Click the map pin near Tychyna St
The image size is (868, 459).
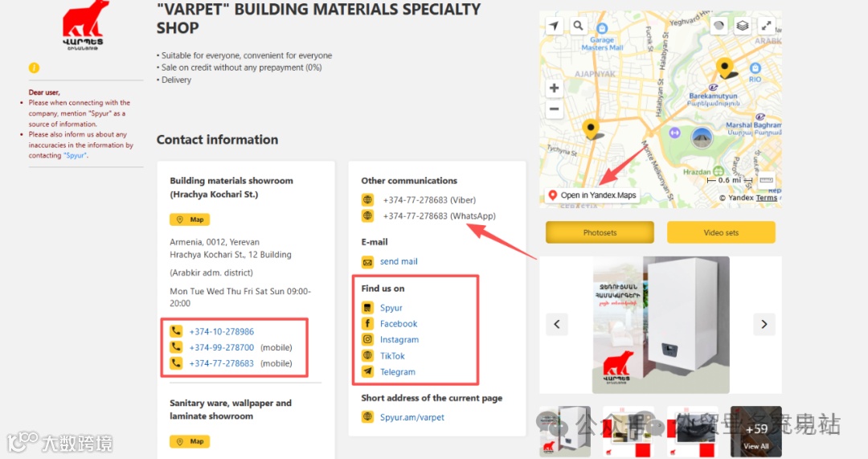click(x=591, y=129)
